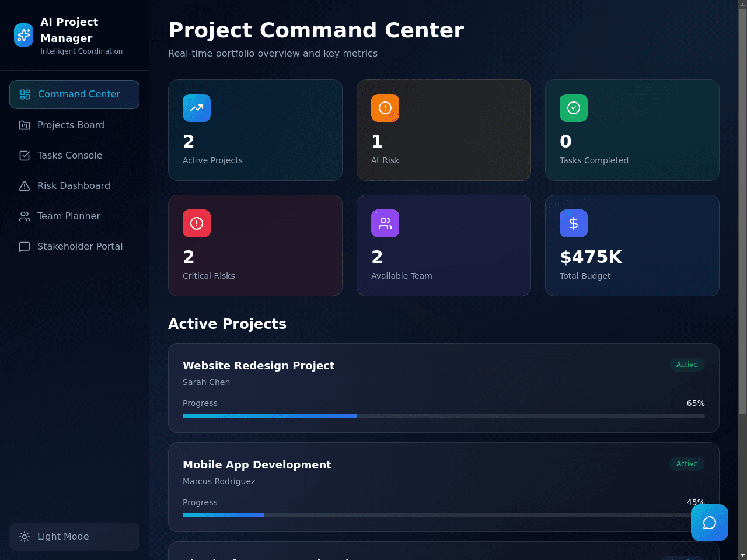747x560 pixels.
Task: Select the At Risk stat card
Action: [444, 130]
